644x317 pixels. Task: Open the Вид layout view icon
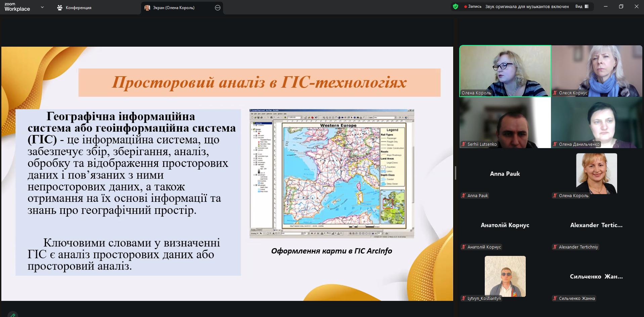point(587,6)
